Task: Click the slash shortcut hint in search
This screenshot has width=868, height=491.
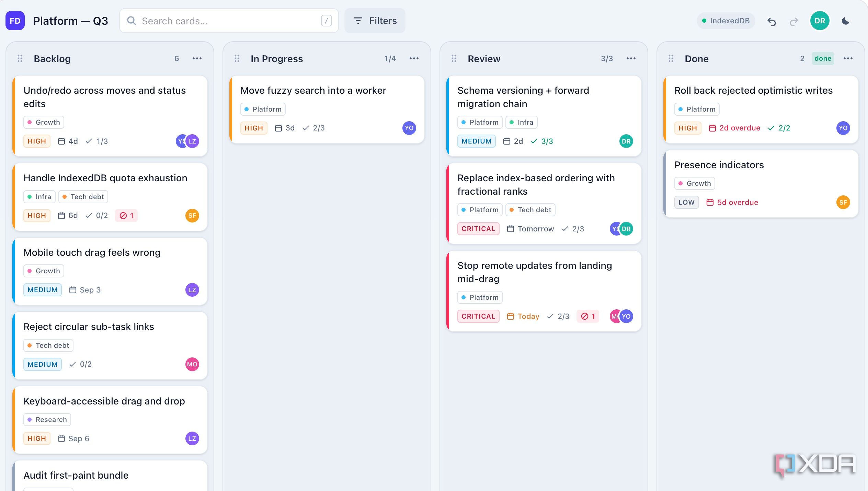Action: (x=326, y=21)
